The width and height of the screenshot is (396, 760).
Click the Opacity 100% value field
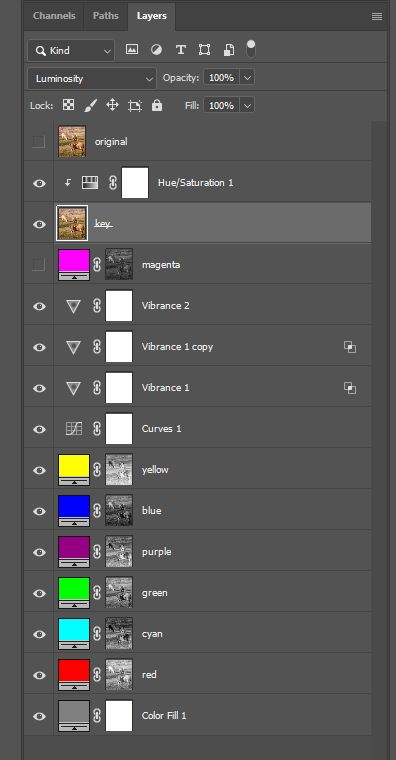point(222,78)
